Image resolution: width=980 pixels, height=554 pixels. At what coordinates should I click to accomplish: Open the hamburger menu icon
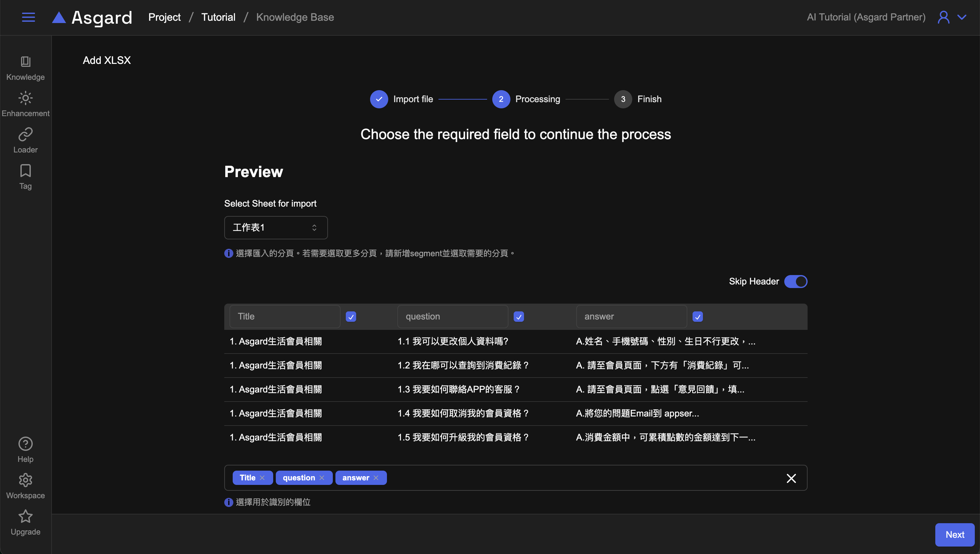point(28,17)
